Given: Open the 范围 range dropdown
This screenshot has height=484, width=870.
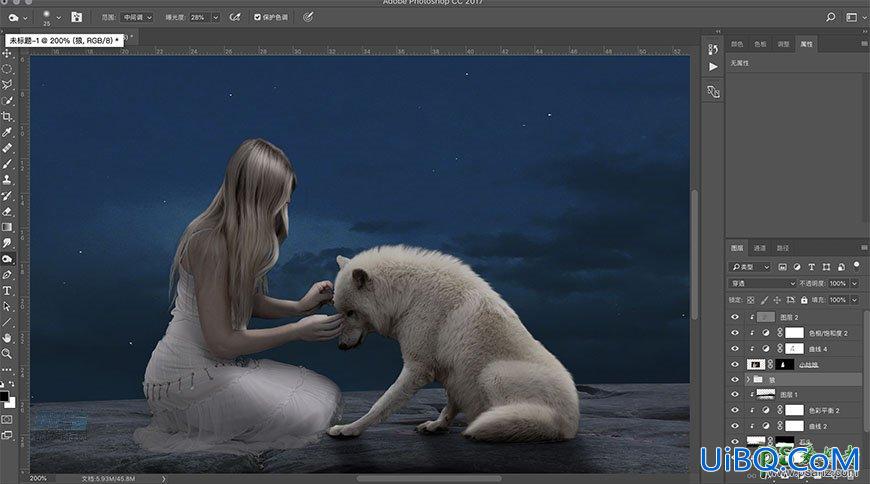Looking at the screenshot, I should [138, 18].
